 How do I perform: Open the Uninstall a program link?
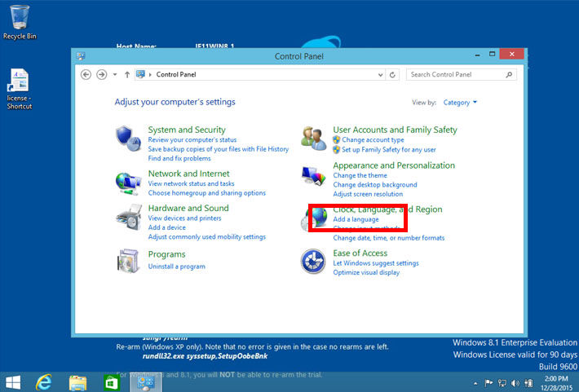[176, 266]
